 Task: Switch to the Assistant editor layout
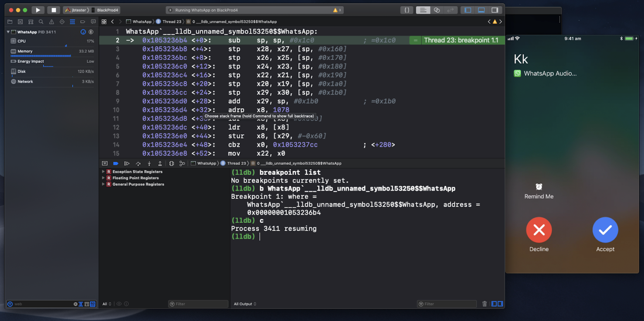coord(437,10)
